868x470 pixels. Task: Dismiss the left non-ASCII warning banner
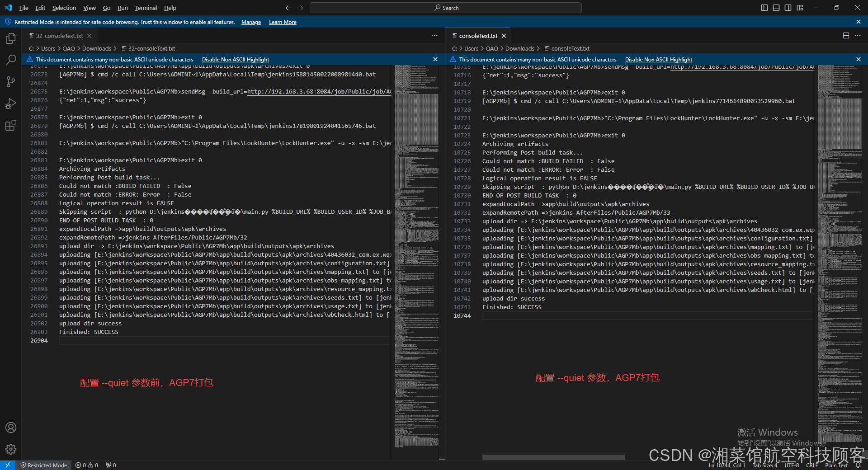click(x=435, y=59)
